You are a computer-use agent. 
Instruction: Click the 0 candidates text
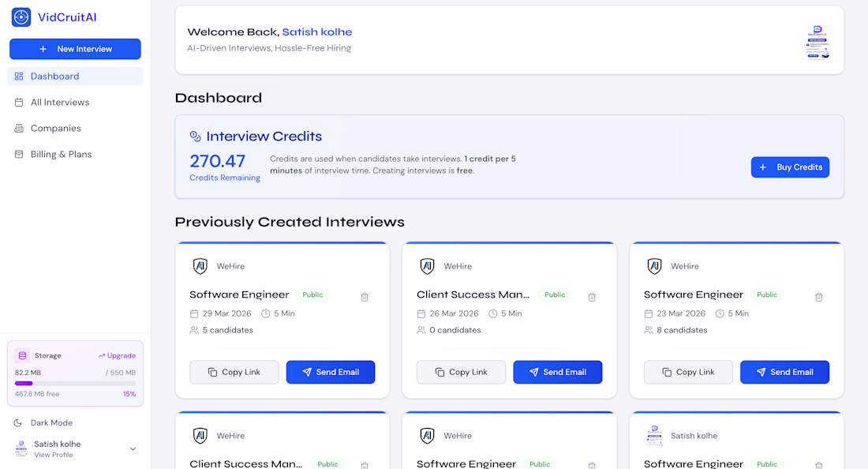455,330
